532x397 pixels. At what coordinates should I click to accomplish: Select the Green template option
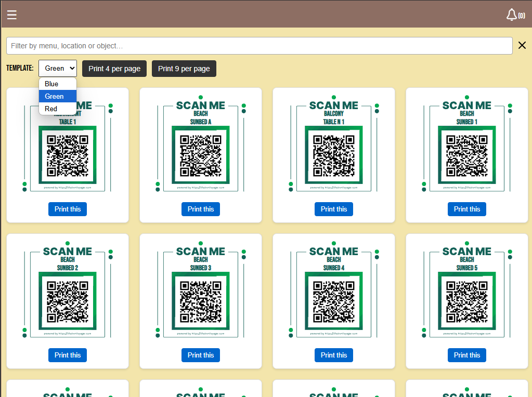click(x=58, y=96)
